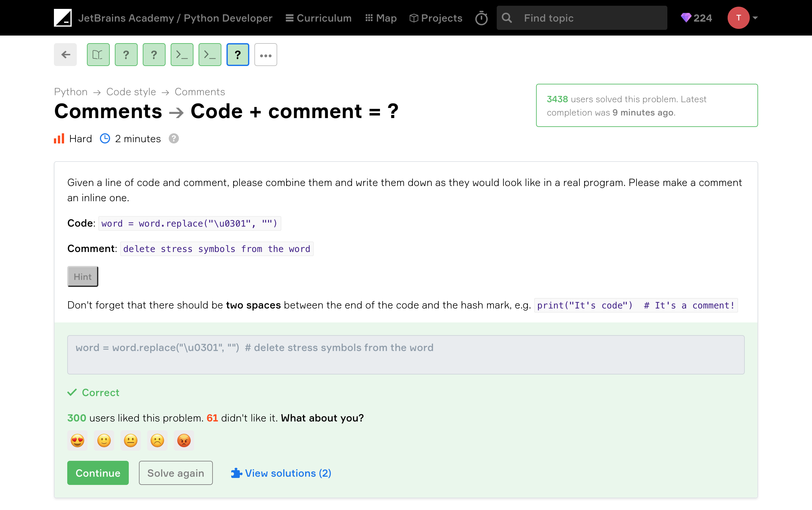Open the Curriculum dropdown menu
Screen dimensions: 812x510
pos(318,18)
